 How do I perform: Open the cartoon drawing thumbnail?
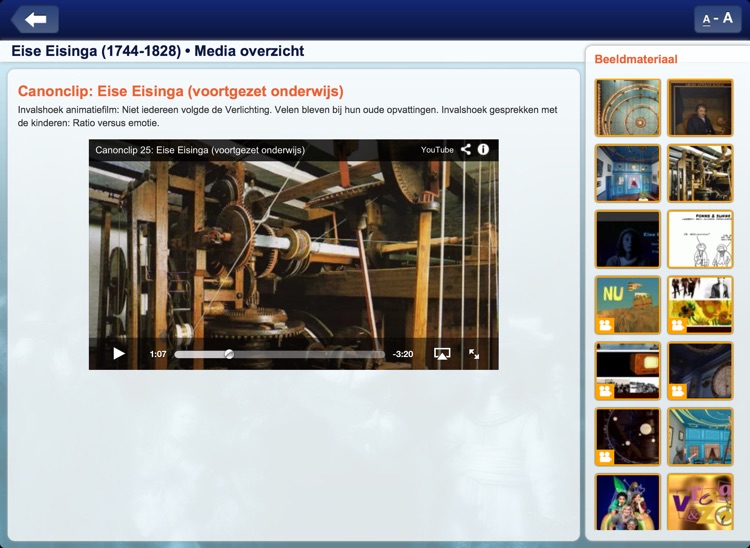tap(700, 239)
